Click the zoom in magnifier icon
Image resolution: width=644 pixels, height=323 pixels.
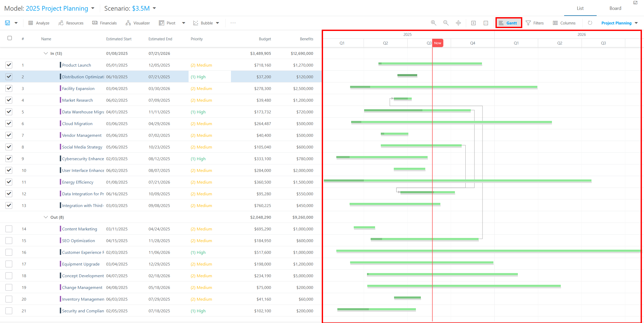[433, 23]
